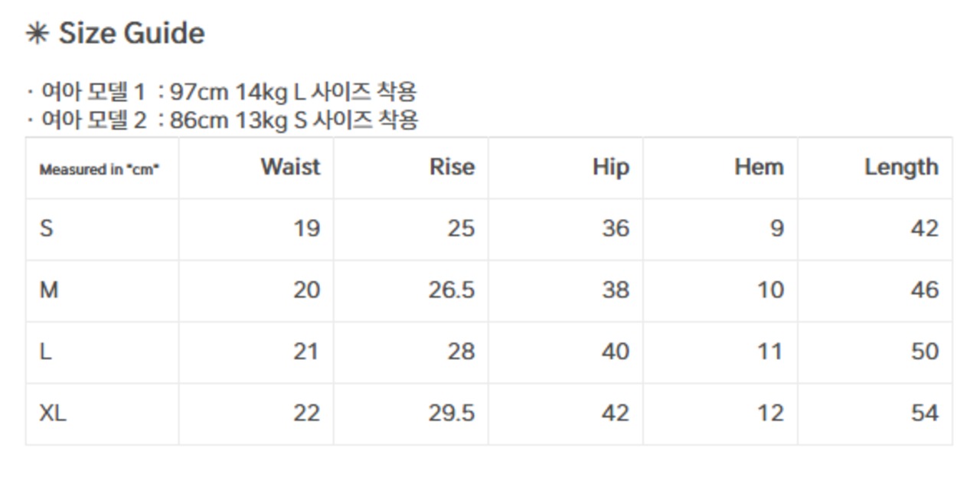Click the Waist column header
The height and width of the screenshot is (484, 980).
290,168
